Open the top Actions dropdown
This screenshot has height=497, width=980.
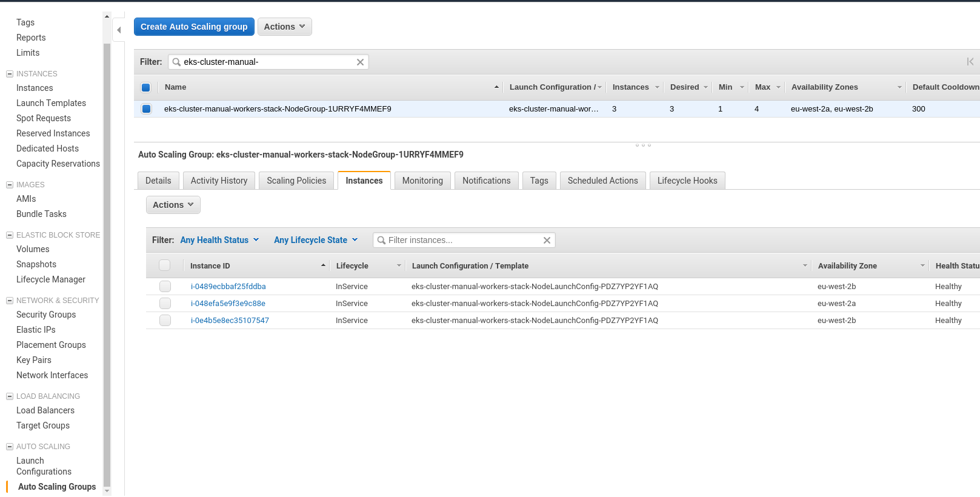(284, 27)
